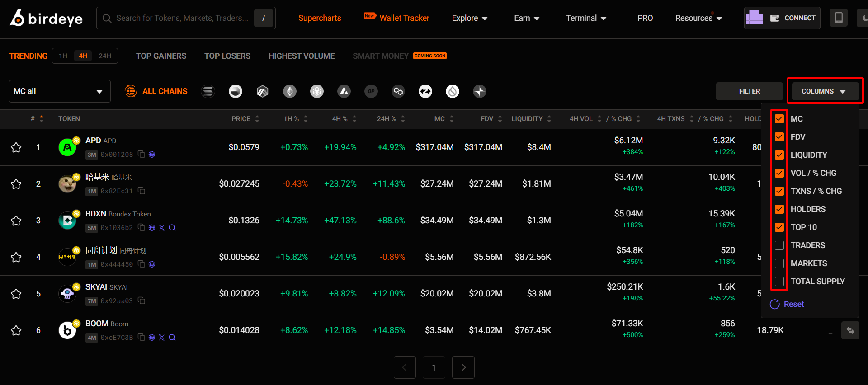Uncheck the HOLDERS column checkbox
This screenshot has height=385, width=868.
coord(779,209)
